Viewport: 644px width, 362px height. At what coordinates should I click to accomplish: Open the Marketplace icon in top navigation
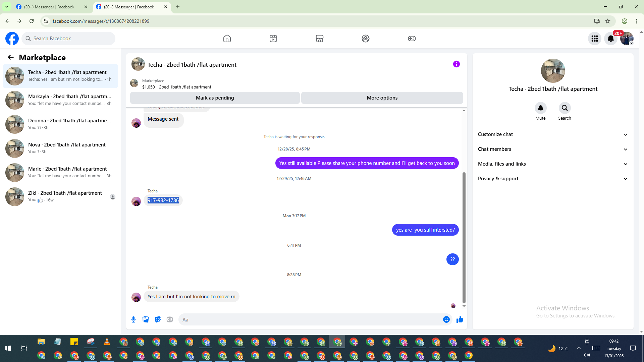point(319,39)
